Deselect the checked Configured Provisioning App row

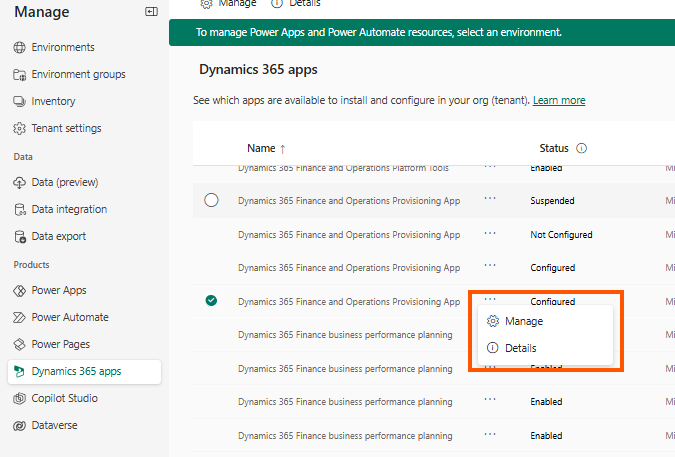pyautogui.click(x=211, y=300)
